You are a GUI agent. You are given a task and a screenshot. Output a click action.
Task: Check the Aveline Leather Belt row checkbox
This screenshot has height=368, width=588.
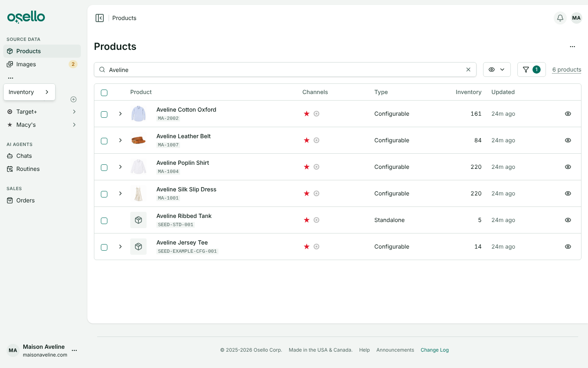(x=104, y=141)
